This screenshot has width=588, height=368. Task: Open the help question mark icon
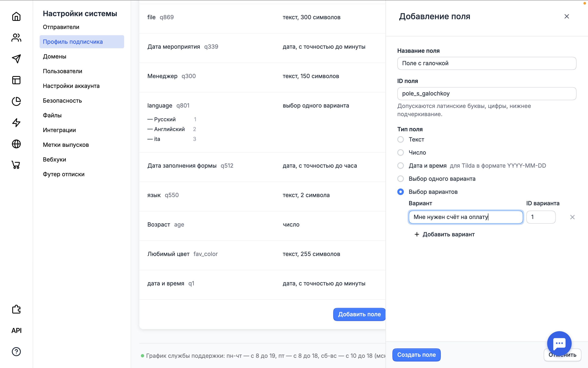pos(16,352)
